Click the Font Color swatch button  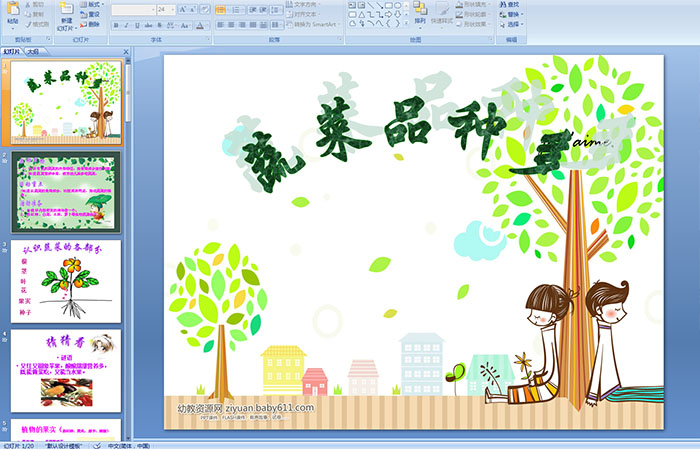pyautogui.click(x=200, y=26)
